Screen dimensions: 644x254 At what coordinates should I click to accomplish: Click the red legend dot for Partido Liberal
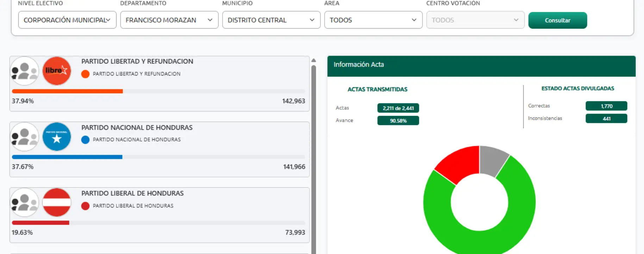[x=85, y=206]
